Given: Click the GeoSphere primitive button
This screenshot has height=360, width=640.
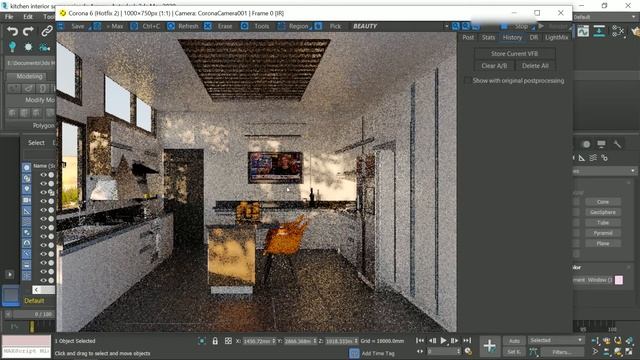Looking at the screenshot, I should tap(603, 212).
